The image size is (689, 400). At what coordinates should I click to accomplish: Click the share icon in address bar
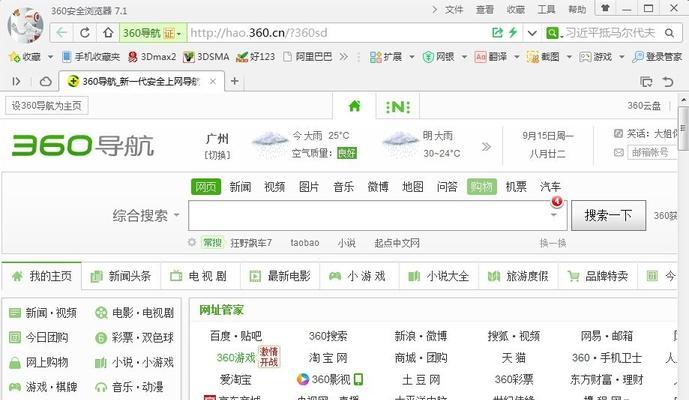(x=497, y=33)
